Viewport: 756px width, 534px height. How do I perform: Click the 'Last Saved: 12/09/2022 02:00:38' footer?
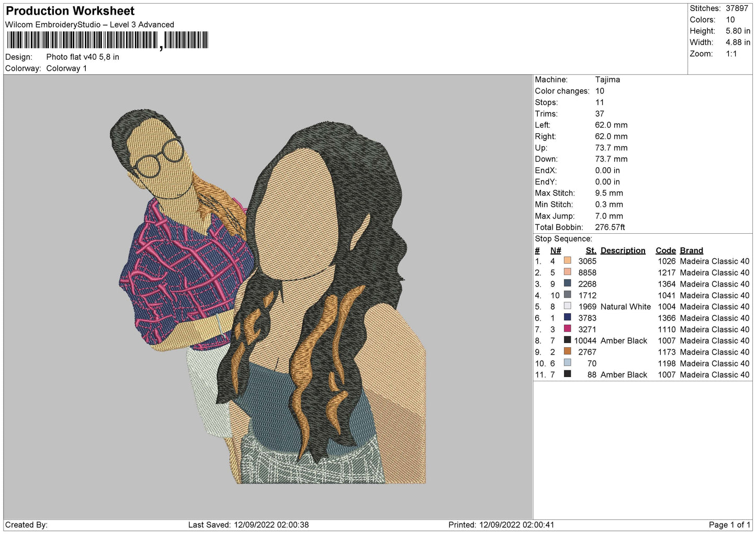(249, 525)
